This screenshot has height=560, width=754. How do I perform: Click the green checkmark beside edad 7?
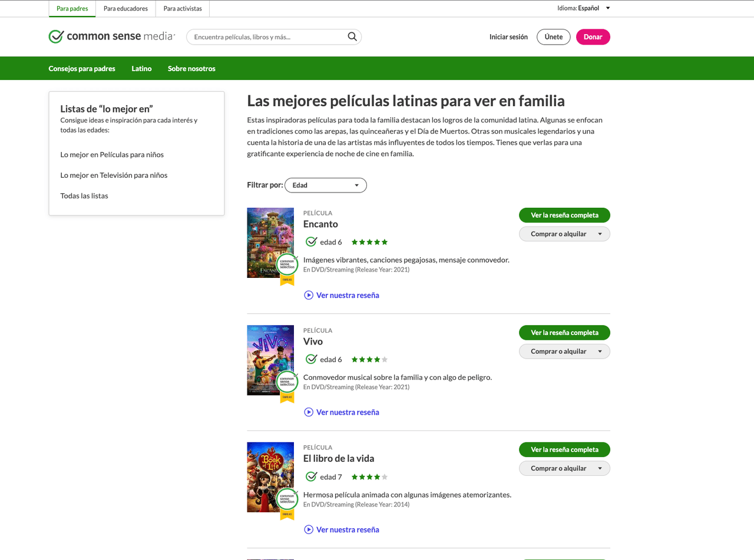click(x=311, y=476)
